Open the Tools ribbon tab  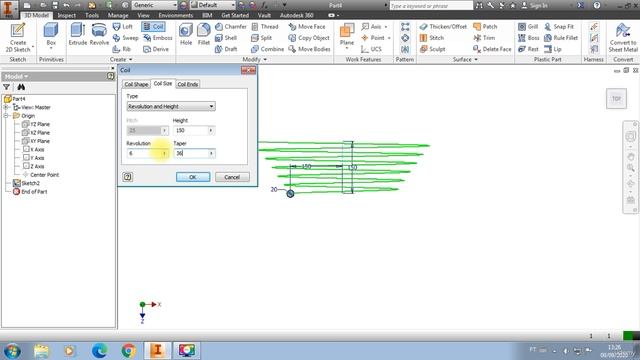coord(92,15)
